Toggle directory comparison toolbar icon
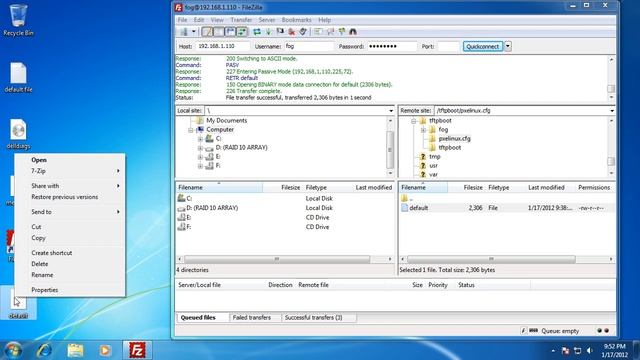Image resolution: width=640 pixels, height=360 pixels. (x=330, y=32)
